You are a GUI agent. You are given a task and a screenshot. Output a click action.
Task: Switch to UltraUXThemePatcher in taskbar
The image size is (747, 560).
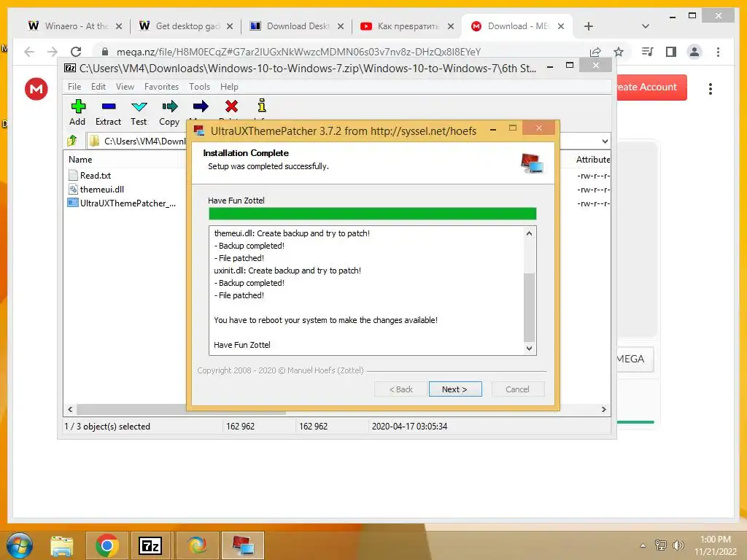pyautogui.click(x=243, y=545)
